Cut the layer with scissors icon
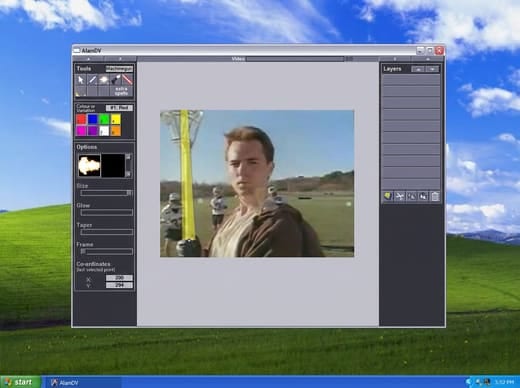This screenshot has width=520, height=388. tap(399, 196)
